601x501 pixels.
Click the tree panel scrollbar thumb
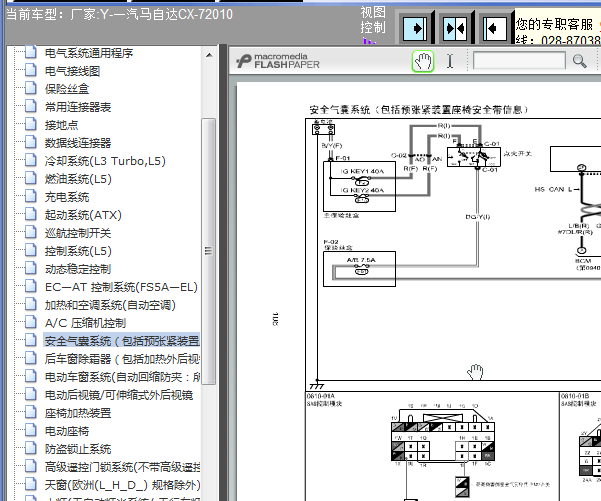coord(209,251)
